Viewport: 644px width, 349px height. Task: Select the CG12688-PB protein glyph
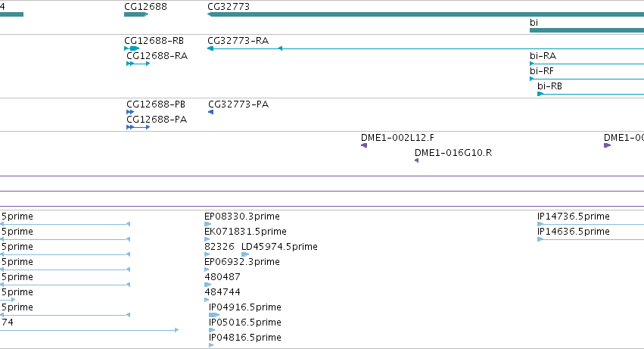coord(130,112)
